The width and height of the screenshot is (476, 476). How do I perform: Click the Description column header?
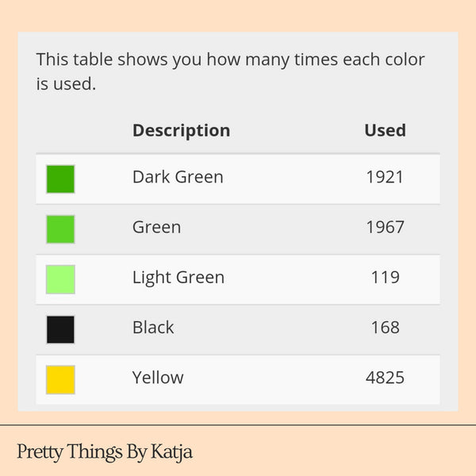pos(181,130)
